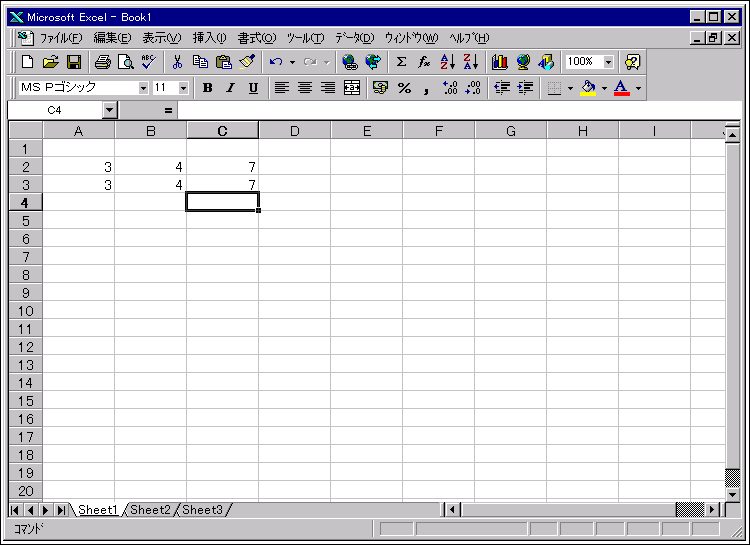Image resolution: width=750 pixels, height=545 pixels.
Task: Increase decimal places icon
Action: point(450,88)
